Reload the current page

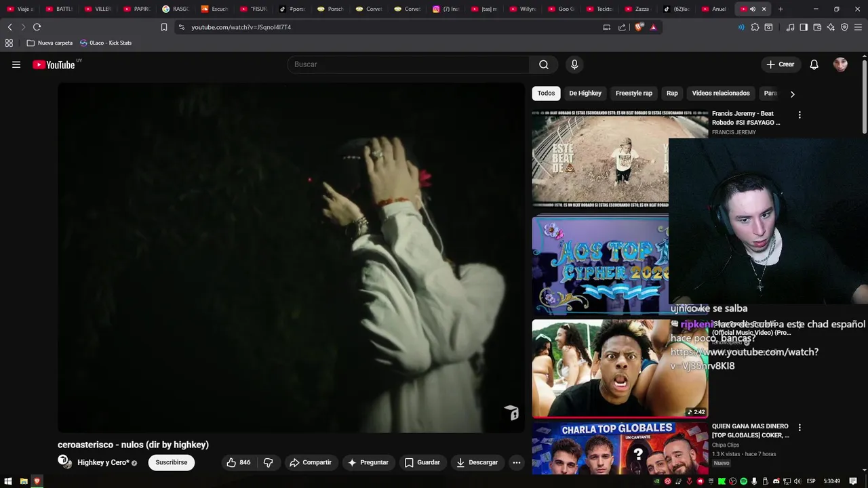(37, 27)
